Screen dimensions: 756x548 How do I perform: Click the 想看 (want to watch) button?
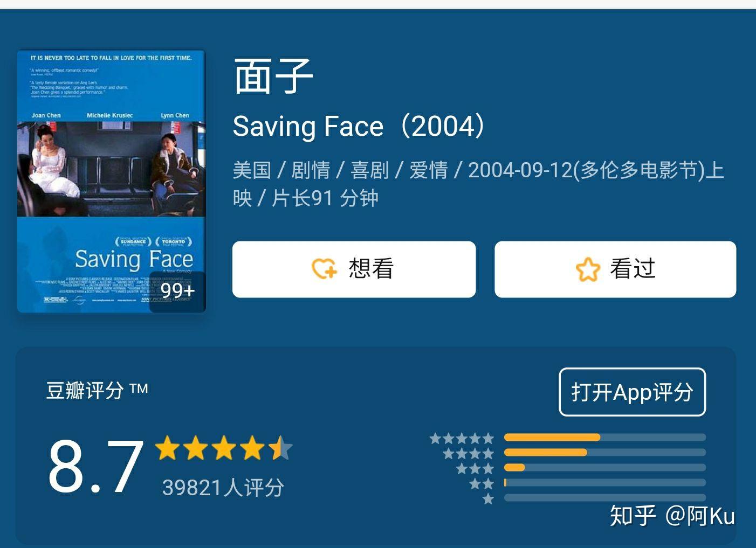[x=354, y=269]
